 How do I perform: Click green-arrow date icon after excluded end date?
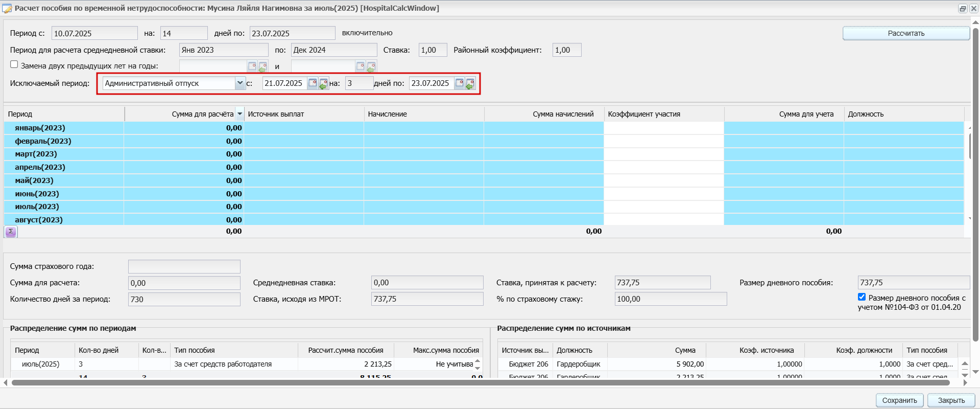pyautogui.click(x=470, y=83)
